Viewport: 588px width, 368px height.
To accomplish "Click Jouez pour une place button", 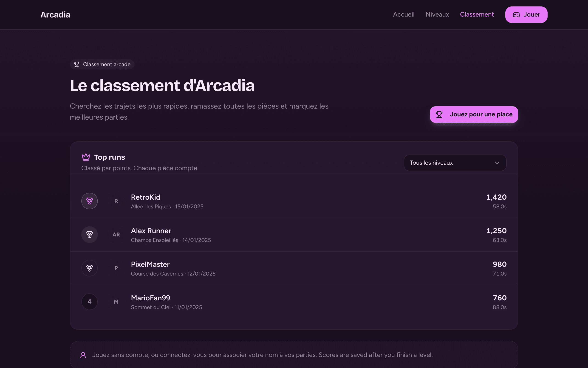I will 474,114.
